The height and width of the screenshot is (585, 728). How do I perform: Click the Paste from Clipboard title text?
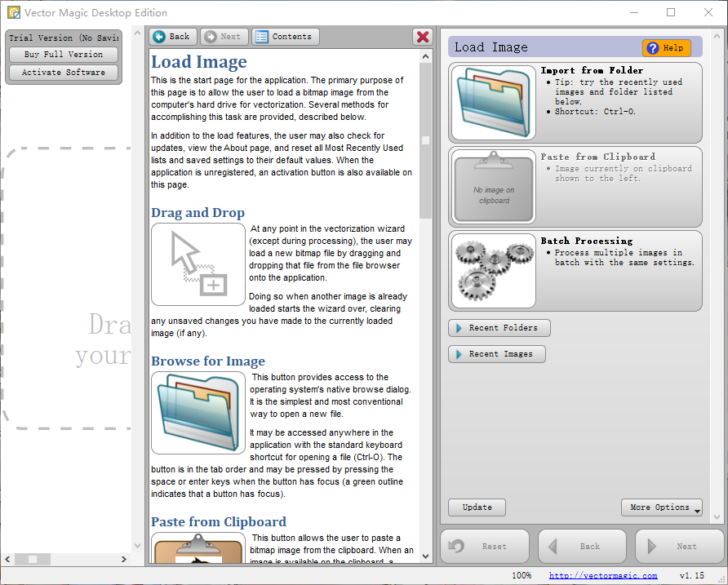[x=598, y=157]
